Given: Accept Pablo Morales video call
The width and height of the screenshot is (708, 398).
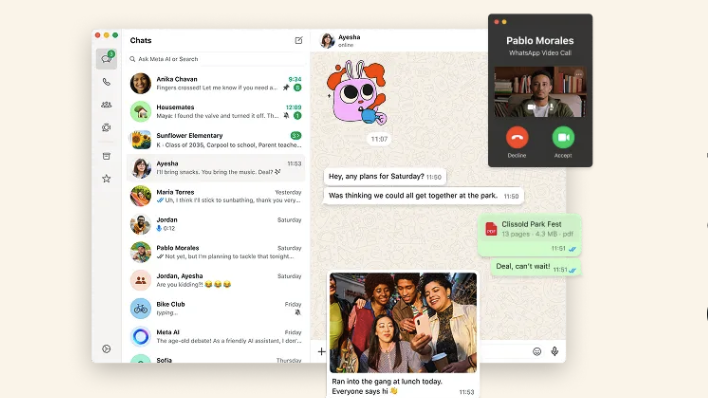Looking at the screenshot, I should [563, 137].
